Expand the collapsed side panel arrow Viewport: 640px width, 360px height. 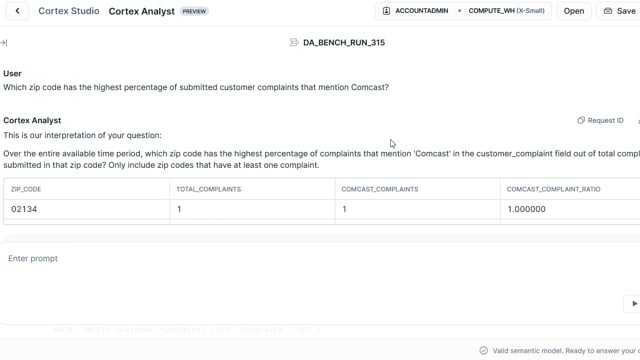click(x=4, y=42)
